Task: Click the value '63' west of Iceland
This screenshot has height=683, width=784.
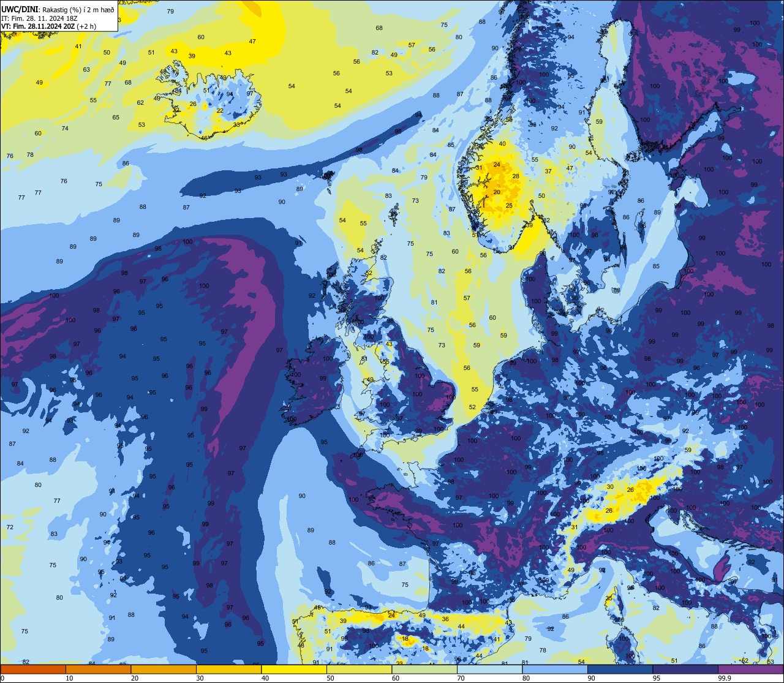Action: (x=86, y=70)
